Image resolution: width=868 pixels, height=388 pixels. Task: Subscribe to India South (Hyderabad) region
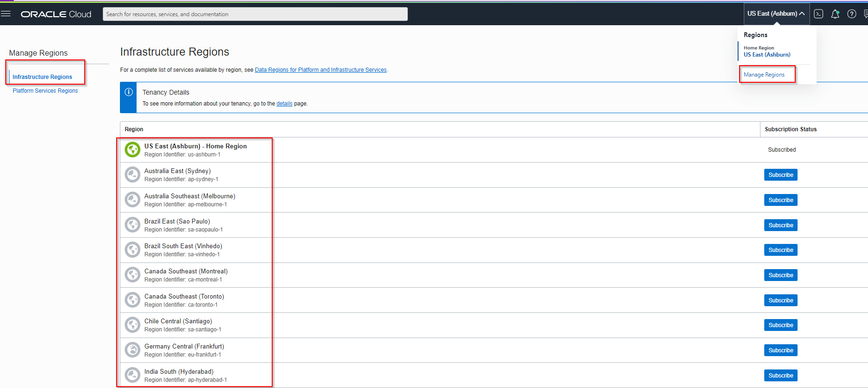[780, 376]
